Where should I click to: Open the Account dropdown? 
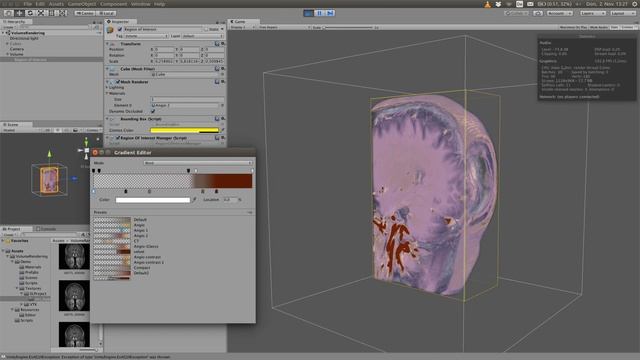[559, 13]
